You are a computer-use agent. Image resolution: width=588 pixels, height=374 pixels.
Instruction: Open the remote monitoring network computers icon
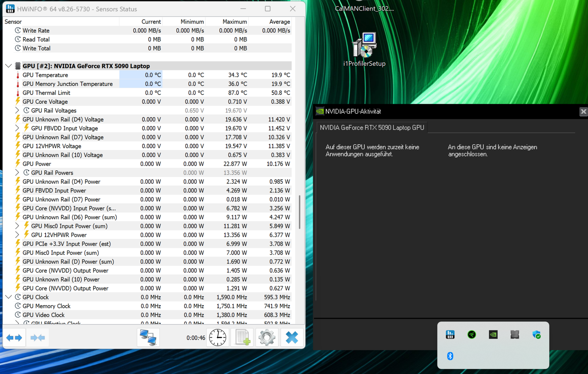pyautogui.click(x=148, y=338)
